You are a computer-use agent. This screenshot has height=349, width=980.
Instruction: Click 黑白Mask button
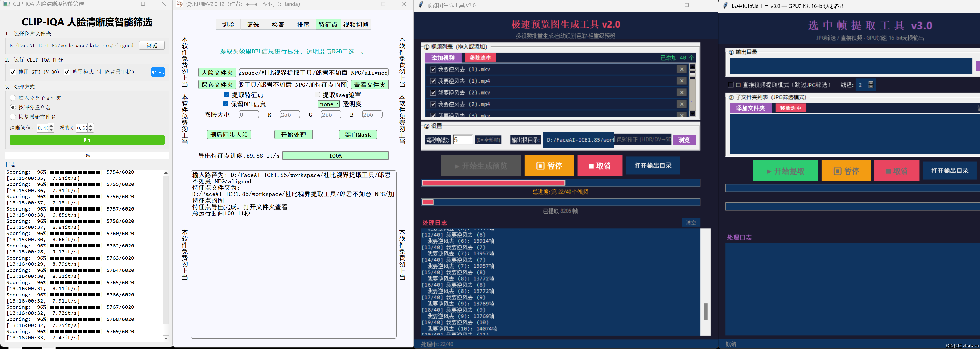[358, 135]
